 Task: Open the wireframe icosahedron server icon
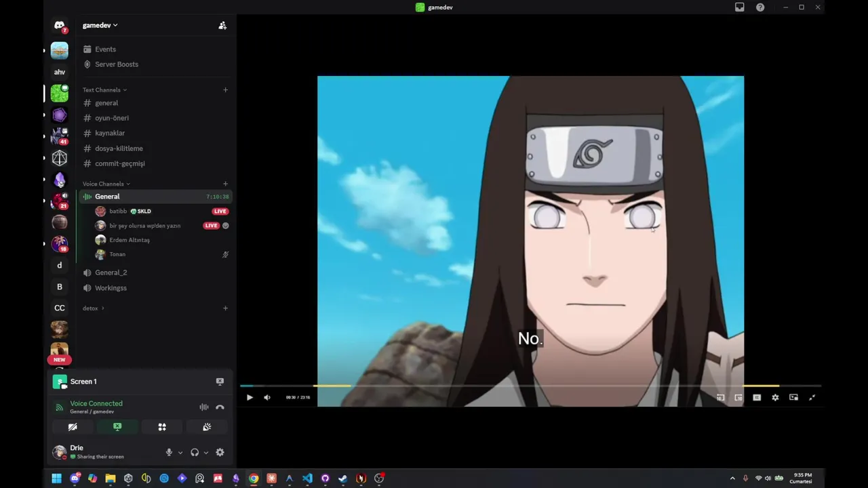(59, 158)
